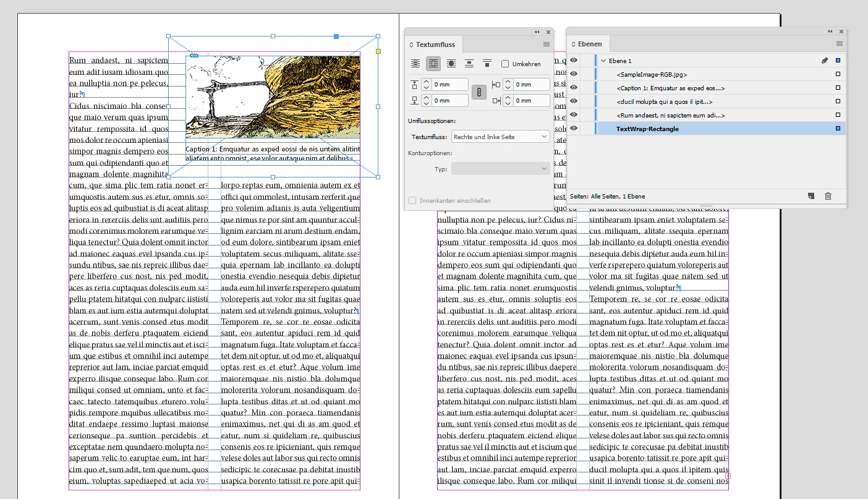Select jump to next column icon
This screenshot has height=499, width=868.
[x=487, y=63]
